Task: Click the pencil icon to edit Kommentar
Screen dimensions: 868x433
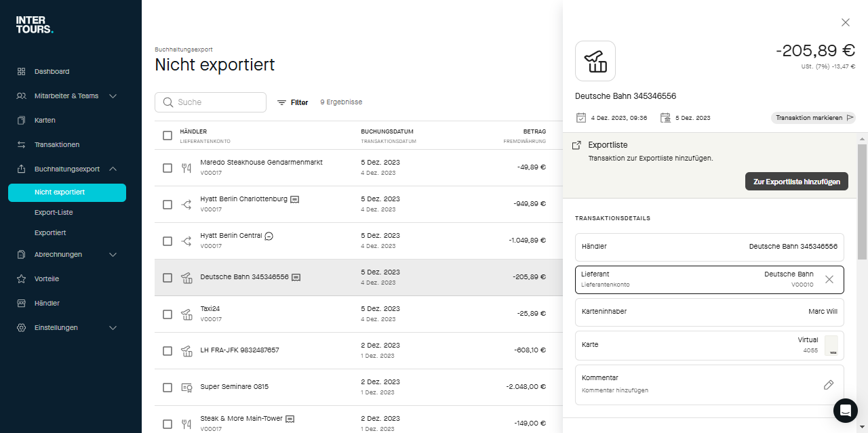Action: click(828, 385)
